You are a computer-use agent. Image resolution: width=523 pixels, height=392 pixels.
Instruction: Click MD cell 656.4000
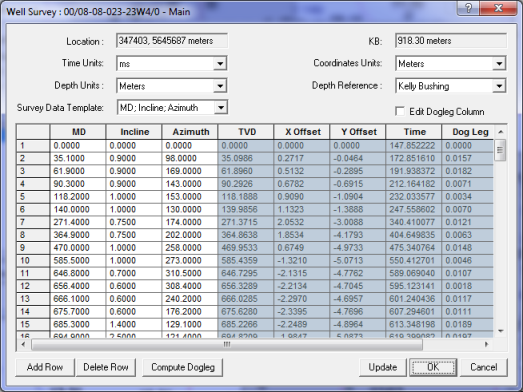click(78, 286)
